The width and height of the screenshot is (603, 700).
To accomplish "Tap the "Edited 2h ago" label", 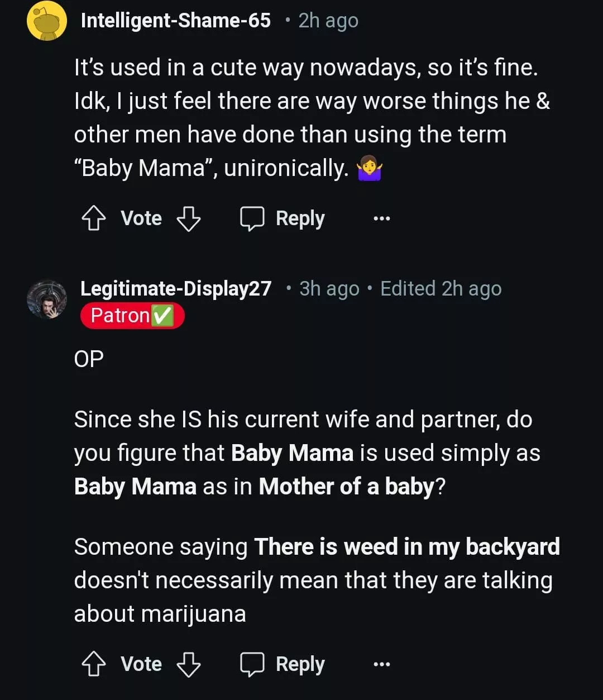I will [441, 288].
